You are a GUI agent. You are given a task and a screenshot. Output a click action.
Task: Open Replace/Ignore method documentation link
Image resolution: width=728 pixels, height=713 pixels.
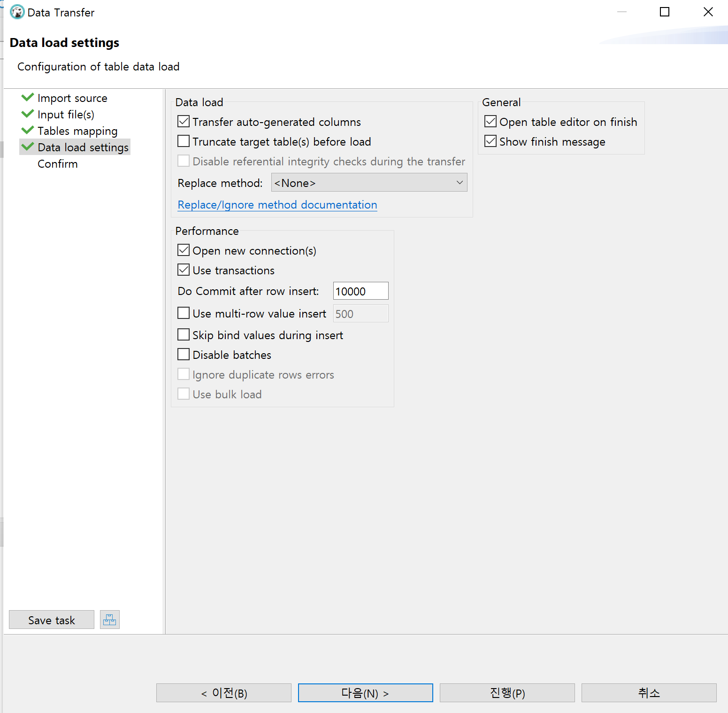click(277, 205)
